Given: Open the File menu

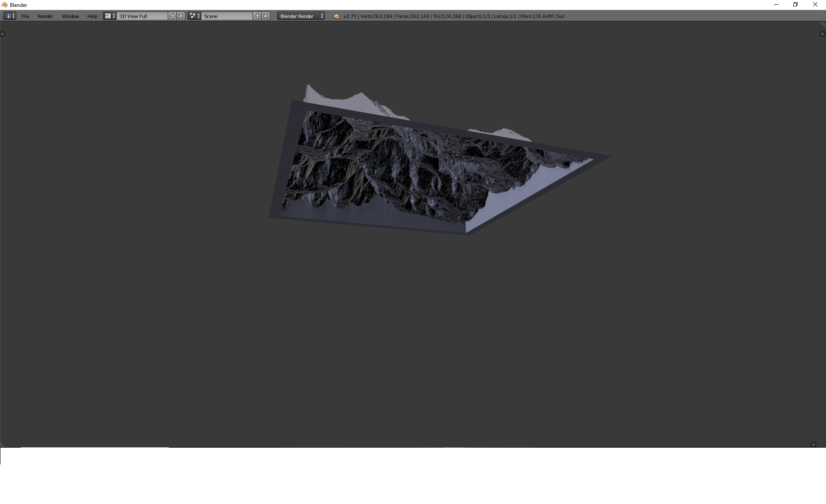Looking at the screenshot, I should 25,16.
